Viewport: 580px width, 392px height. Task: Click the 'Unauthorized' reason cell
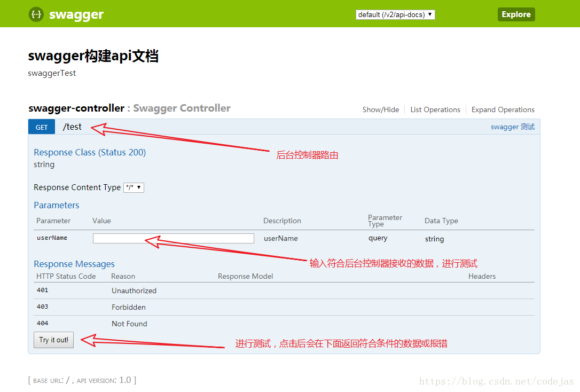pos(134,291)
